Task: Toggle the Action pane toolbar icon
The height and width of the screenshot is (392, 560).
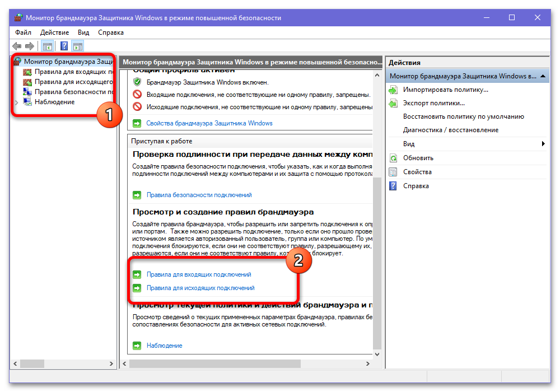Action: 77,46
